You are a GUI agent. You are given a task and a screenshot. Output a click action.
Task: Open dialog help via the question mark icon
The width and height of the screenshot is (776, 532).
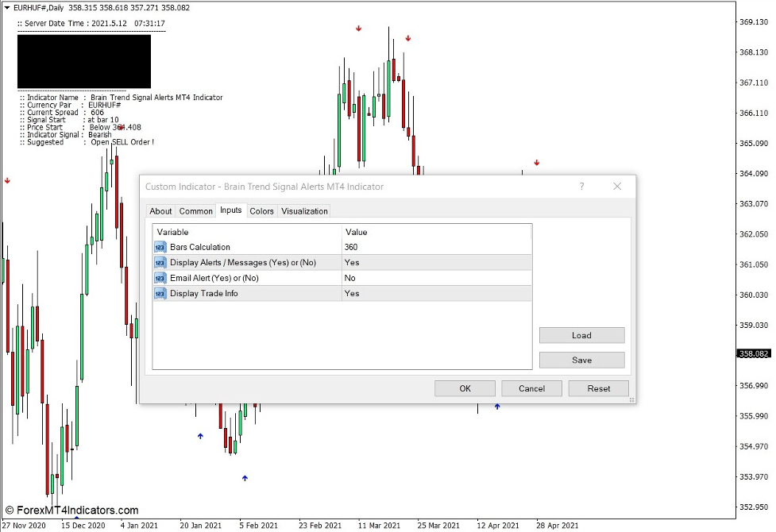[x=581, y=186]
